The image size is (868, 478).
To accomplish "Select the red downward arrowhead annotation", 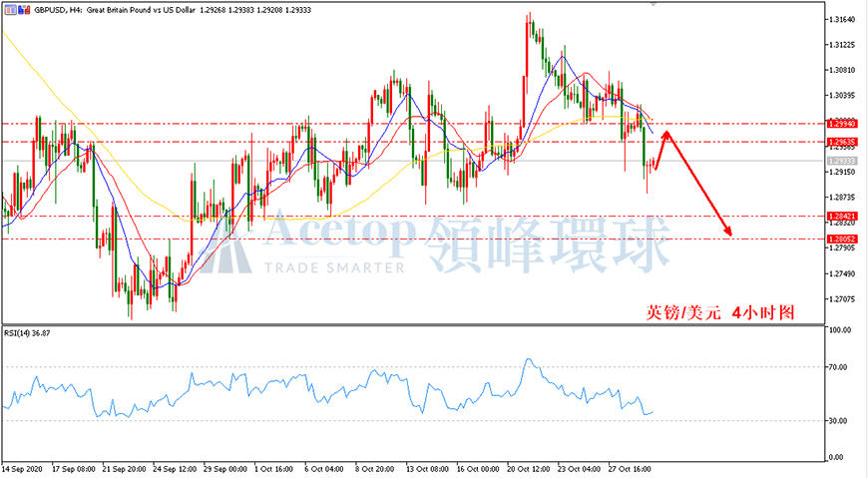I will 727,231.
